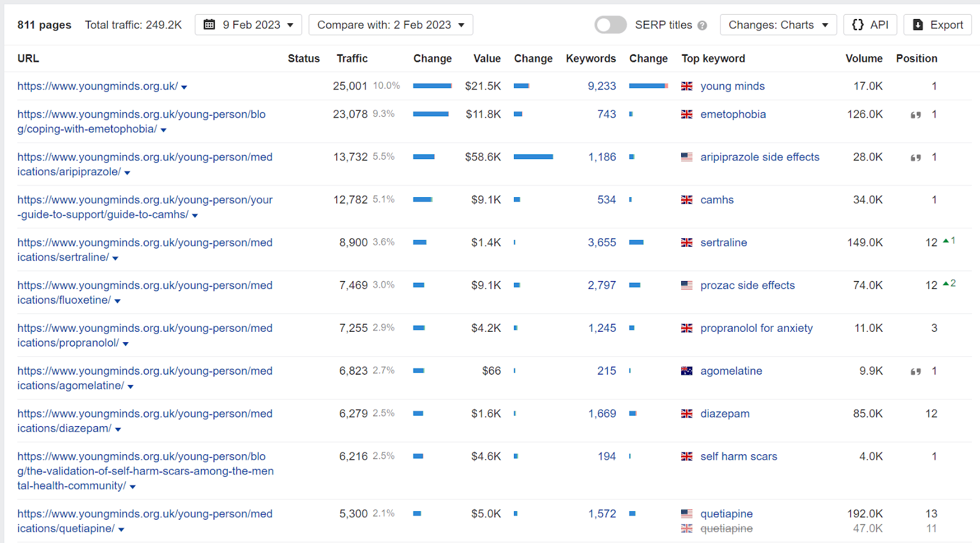
Task: Expand the self-harm-scars blog URL arrow
Action: [x=133, y=487]
